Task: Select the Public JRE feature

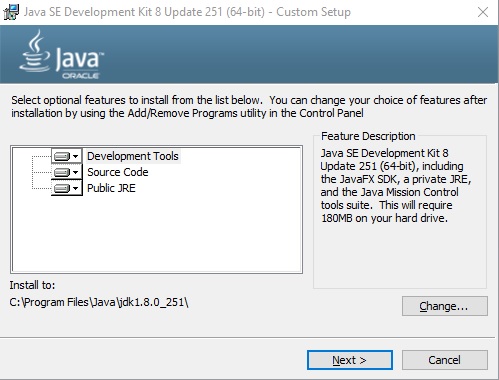Action: click(111, 188)
